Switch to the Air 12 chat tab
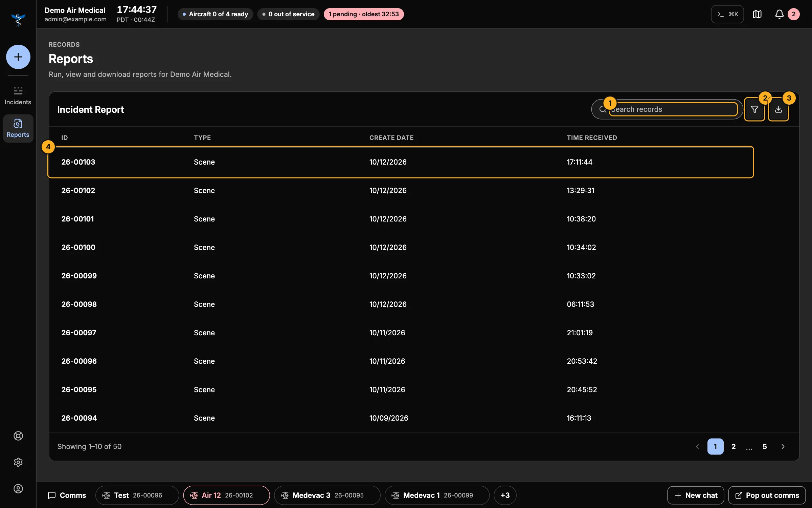Screen dimensions: 812x508 227,495
